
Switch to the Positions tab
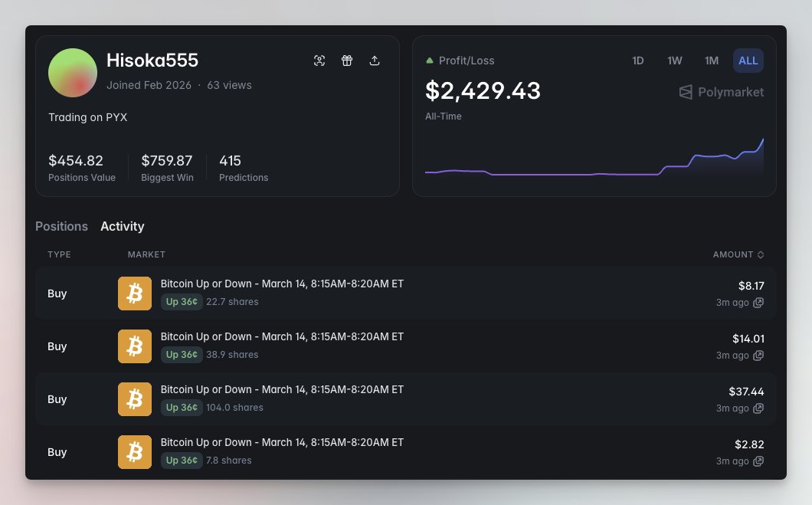click(x=61, y=226)
